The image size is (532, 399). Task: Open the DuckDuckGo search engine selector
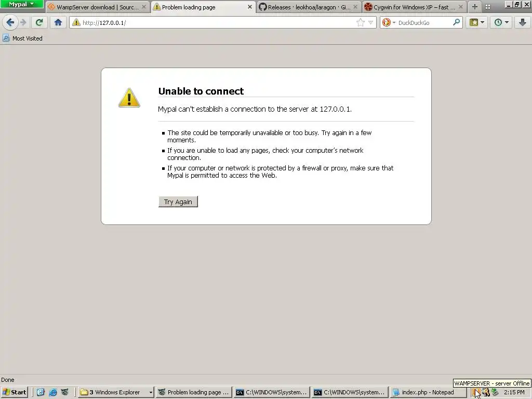[389, 23]
